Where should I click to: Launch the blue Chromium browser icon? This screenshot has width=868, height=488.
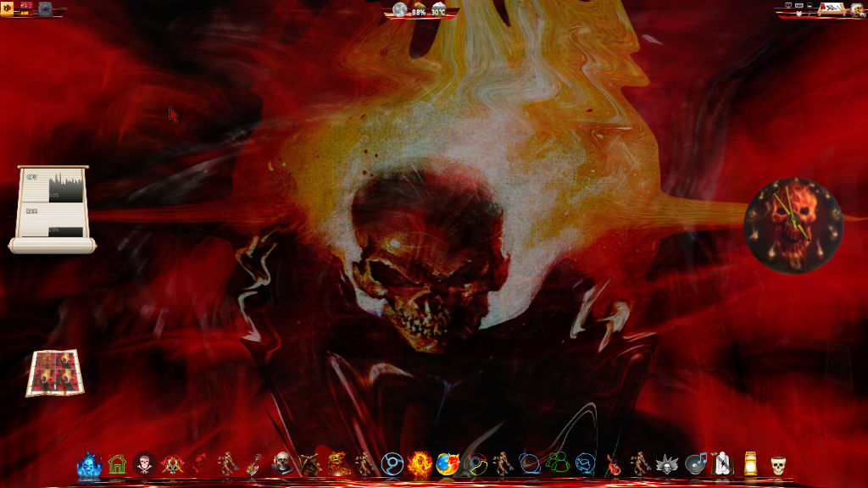(x=392, y=464)
